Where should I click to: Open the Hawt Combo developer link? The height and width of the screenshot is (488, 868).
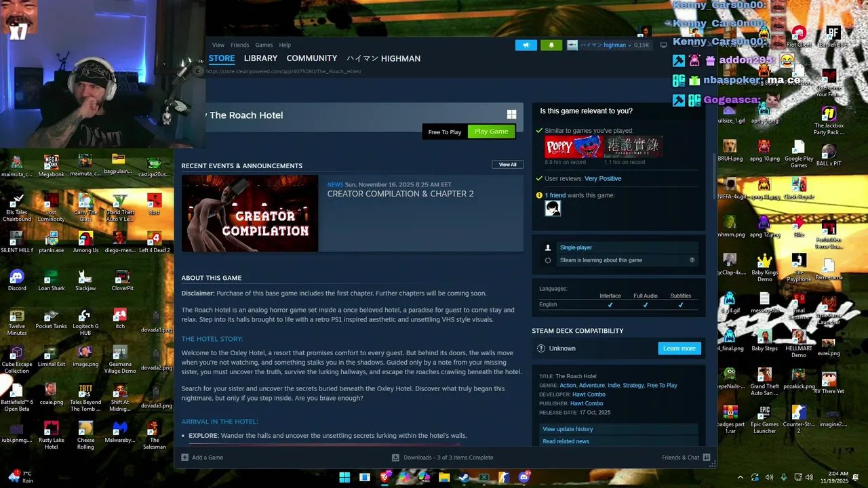tap(589, 394)
